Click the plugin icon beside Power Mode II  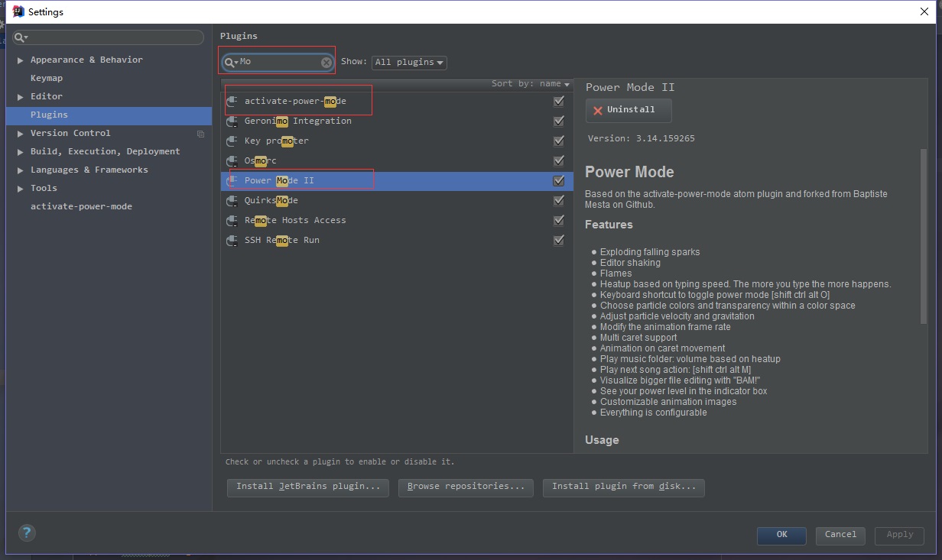click(232, 181)
